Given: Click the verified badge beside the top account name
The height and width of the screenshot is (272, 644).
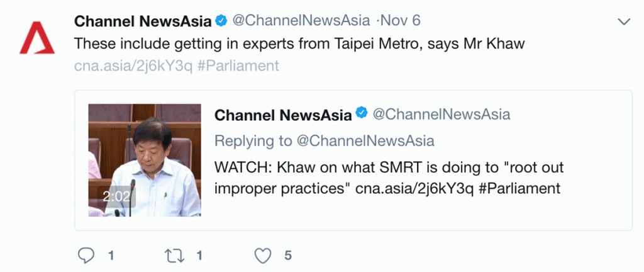Looking at the screenshot, I should [x=221, y=21].
